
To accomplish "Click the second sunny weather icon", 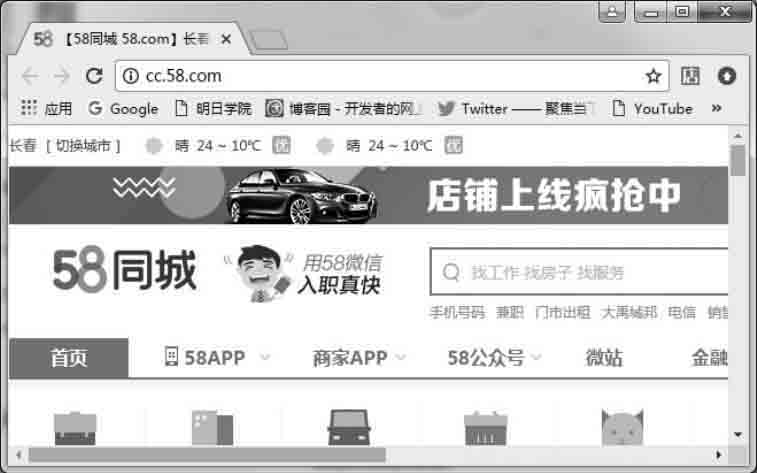I will (325, 145).
